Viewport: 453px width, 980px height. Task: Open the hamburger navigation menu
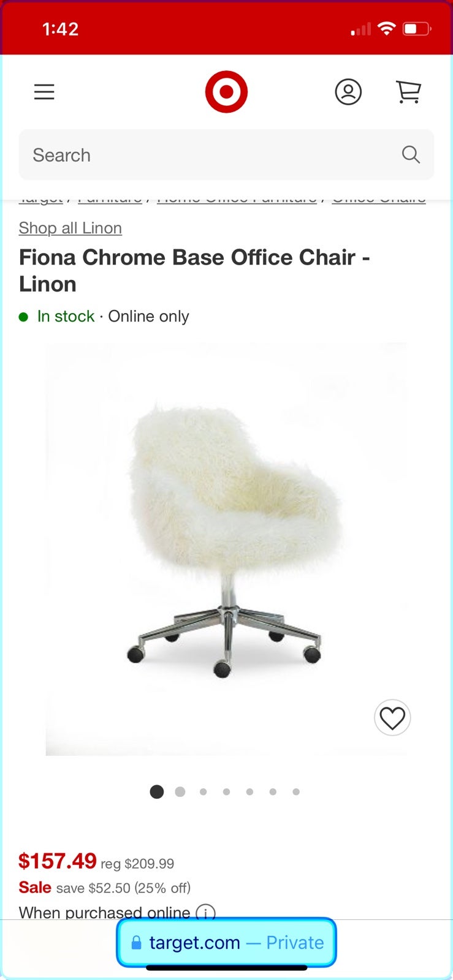(x=44, y=92)
